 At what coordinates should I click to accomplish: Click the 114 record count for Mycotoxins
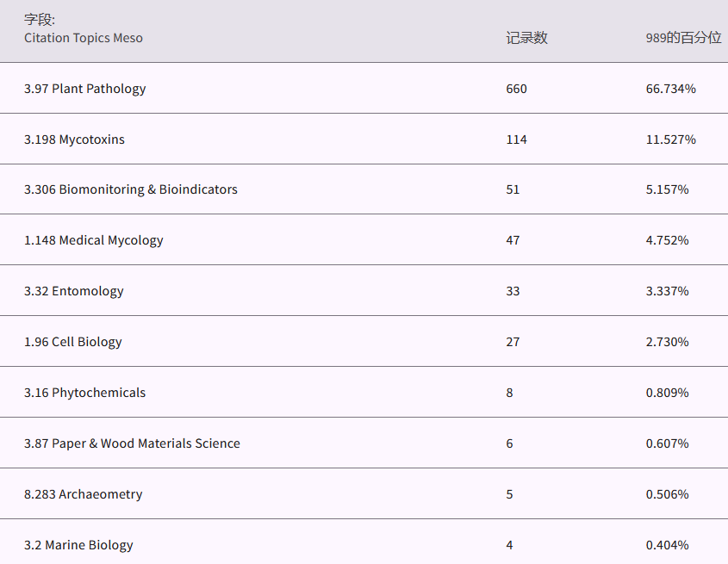pos(516,139)
